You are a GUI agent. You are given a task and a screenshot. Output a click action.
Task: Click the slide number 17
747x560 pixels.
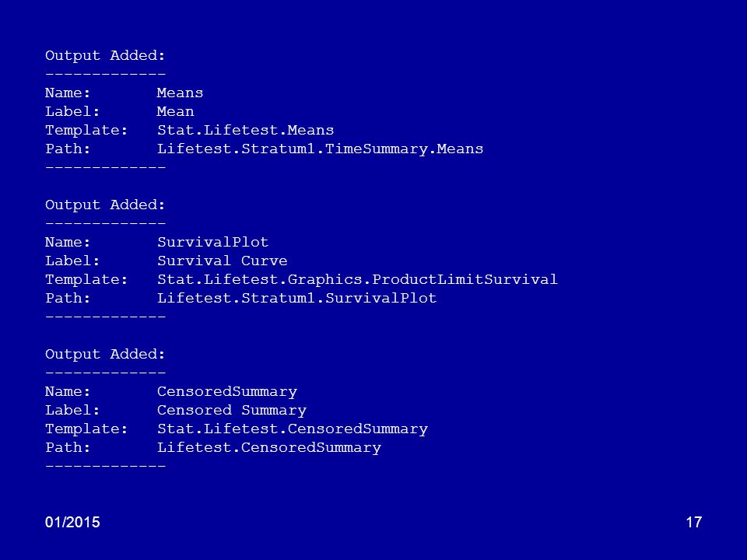[x=693, y=523]
